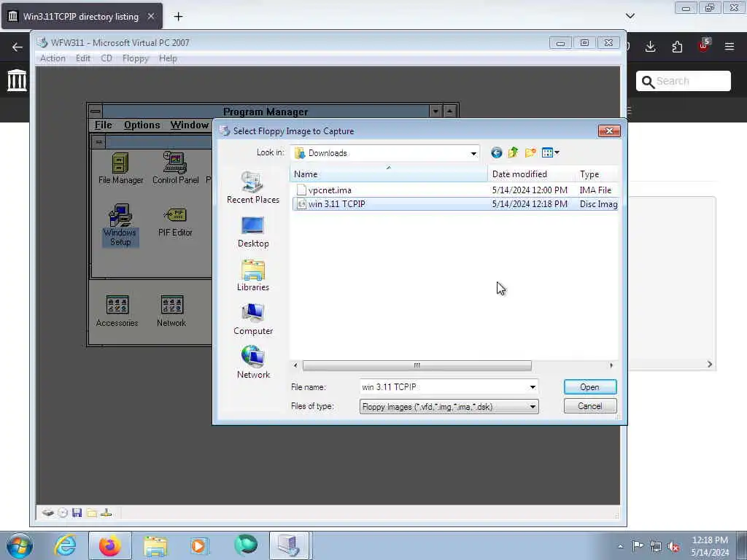
Task: Click the Internet Archive search box
Action: point(683,81)
